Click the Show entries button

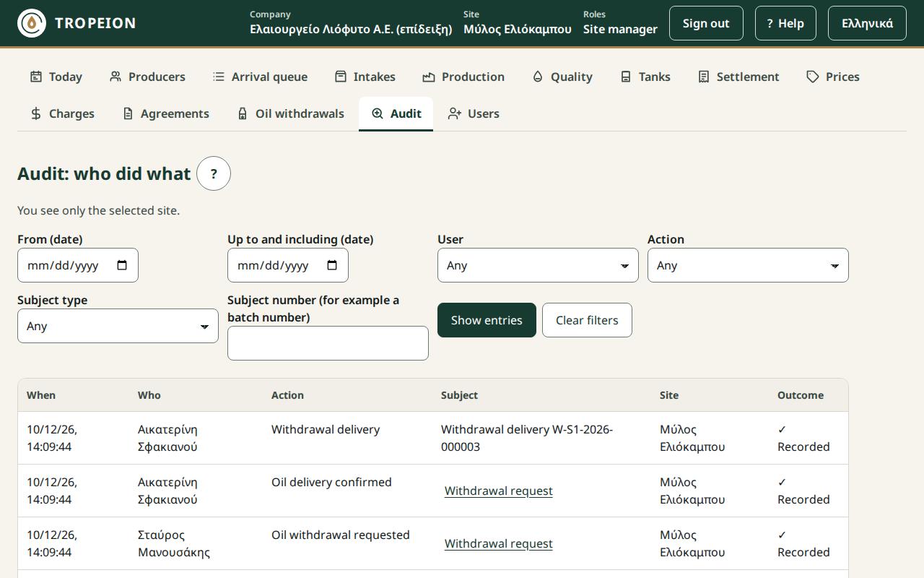click(x=487, y=320)
